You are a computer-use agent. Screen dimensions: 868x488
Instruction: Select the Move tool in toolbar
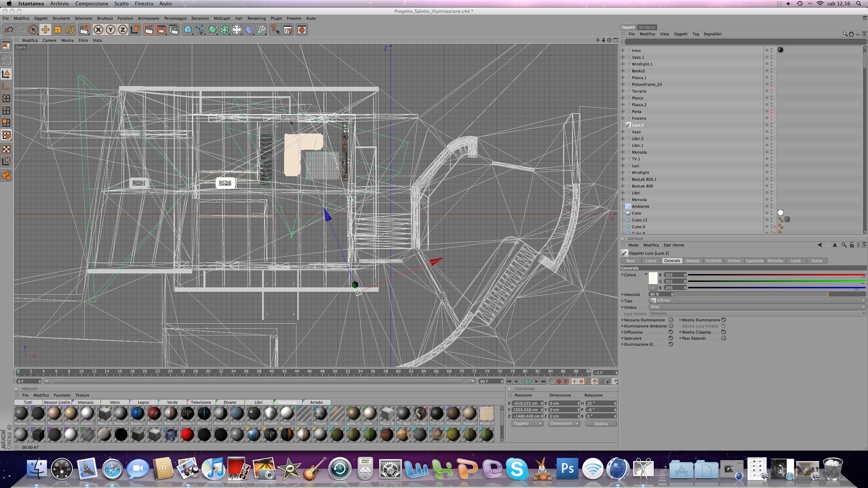coord(45,30)
